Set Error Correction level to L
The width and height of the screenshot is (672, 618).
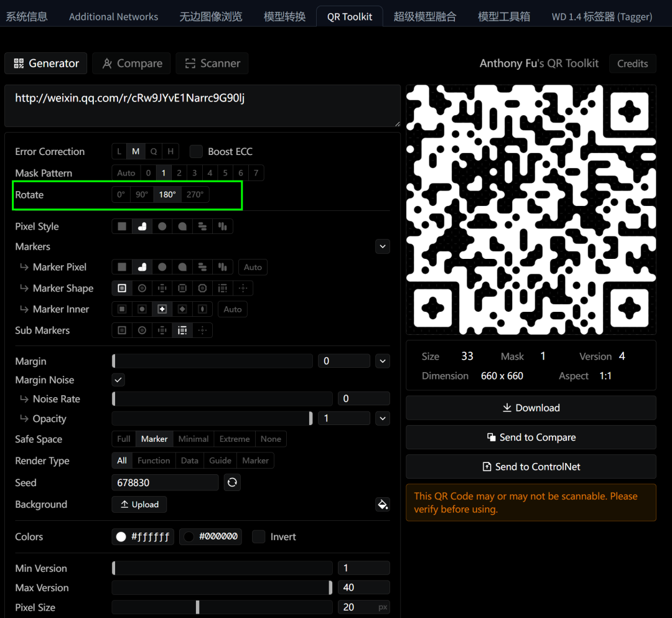click(119, 151)
